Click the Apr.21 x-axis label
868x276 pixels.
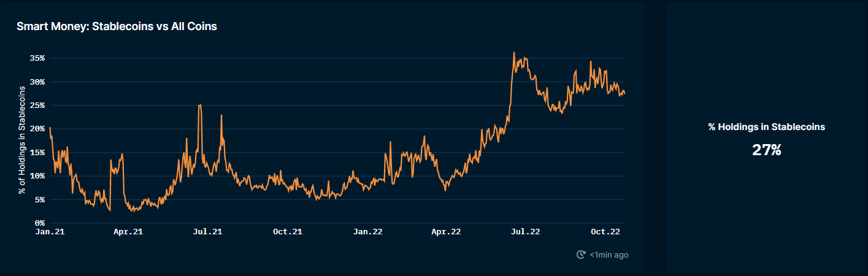[128, 232]
